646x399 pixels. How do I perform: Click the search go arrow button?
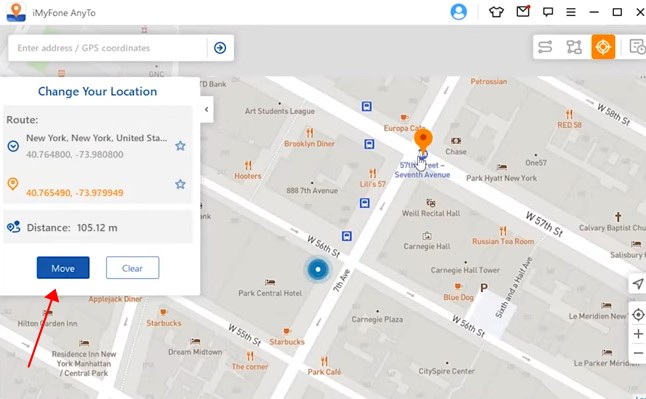(x=220, y=48)
